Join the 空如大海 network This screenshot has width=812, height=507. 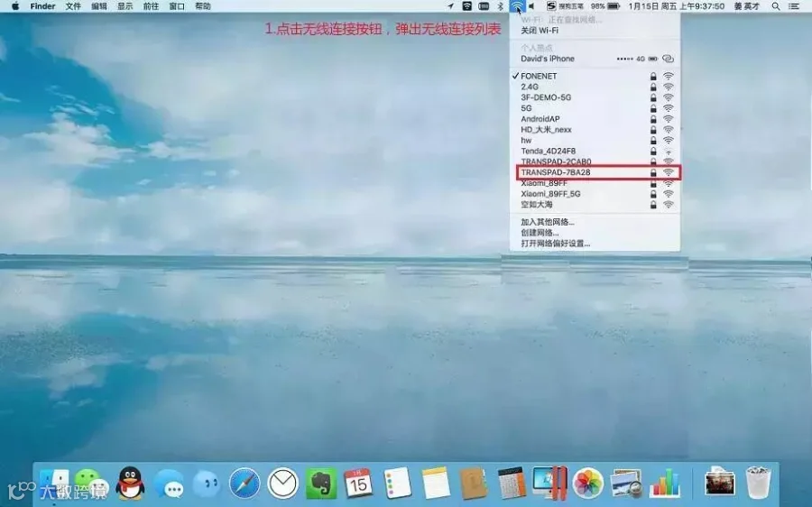pyautogui.click(x=595, y=205)
